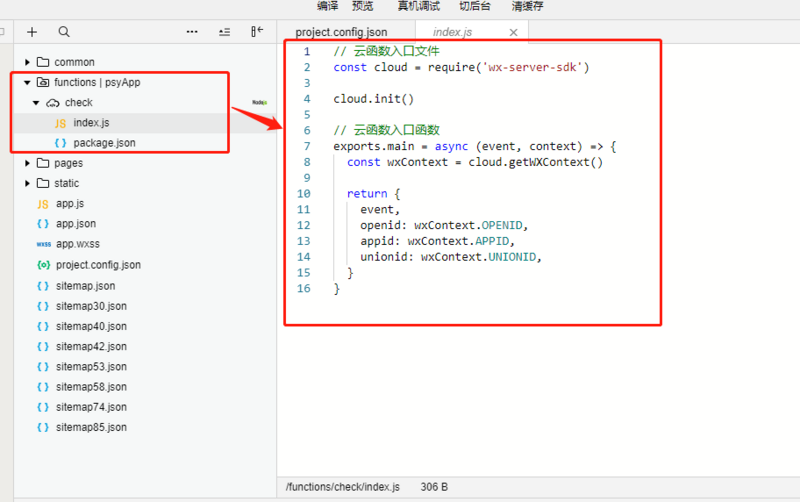
Task: Hide the file tree panel icon
Action: pyautogui.click(x=257, y=32)
